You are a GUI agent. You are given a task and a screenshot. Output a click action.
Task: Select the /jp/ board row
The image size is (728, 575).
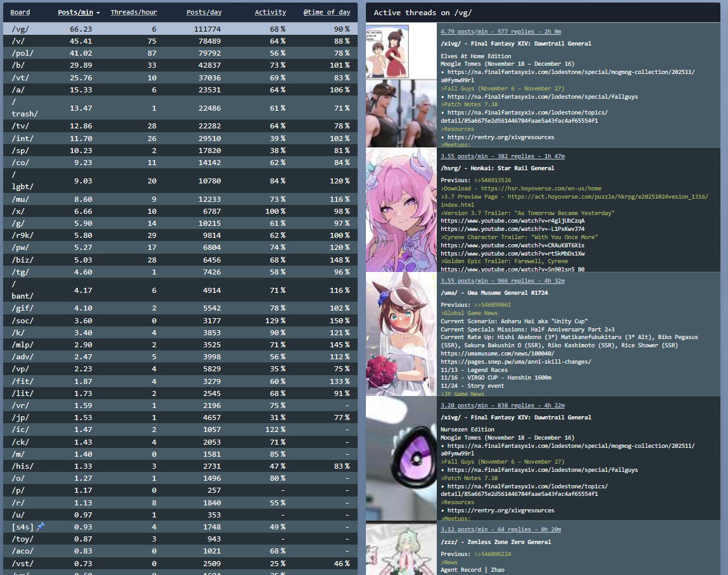tap(180, 417)
